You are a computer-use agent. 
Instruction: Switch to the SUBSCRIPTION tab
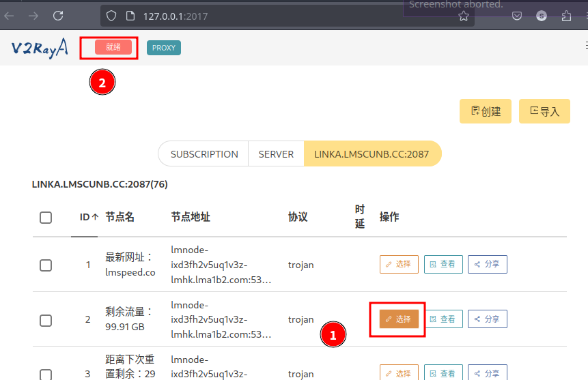204,154
